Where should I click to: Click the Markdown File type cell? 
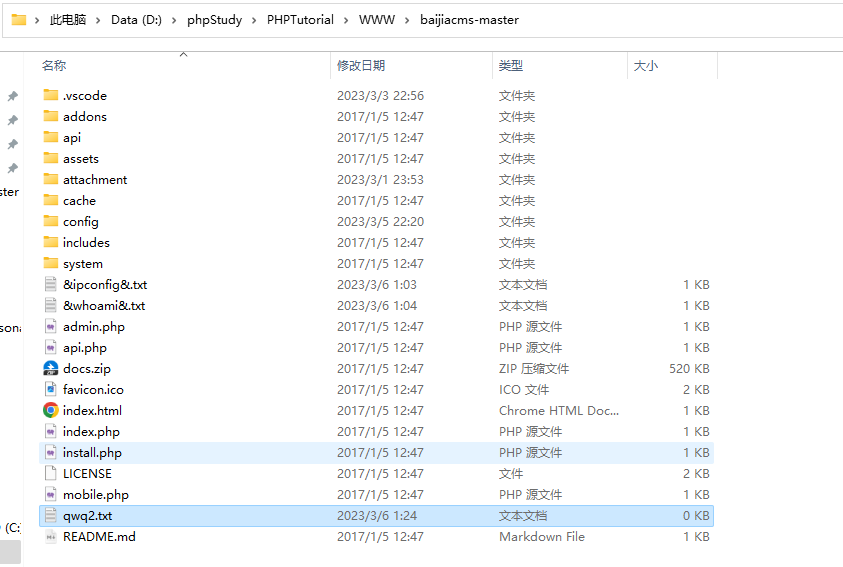coord(541,537)
